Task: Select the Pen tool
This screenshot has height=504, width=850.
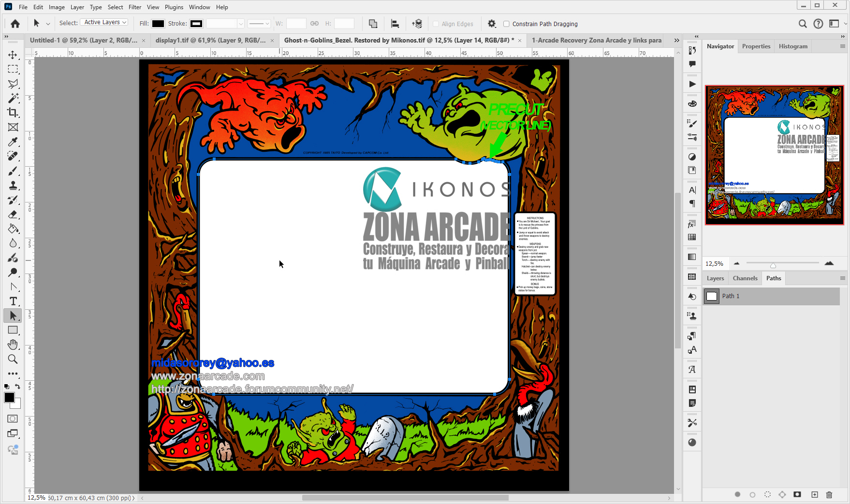Action: (13, 287)
